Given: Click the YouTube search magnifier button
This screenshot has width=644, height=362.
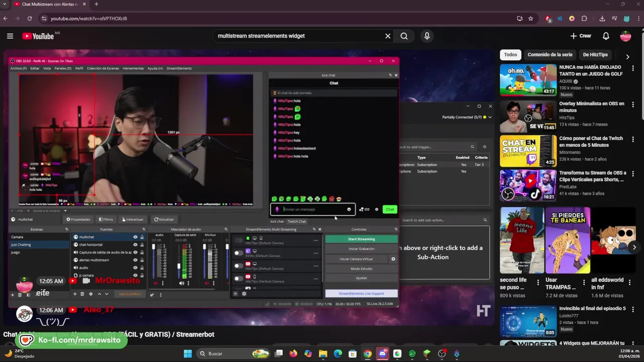Looking at the screenshot, I should point(404,36).
